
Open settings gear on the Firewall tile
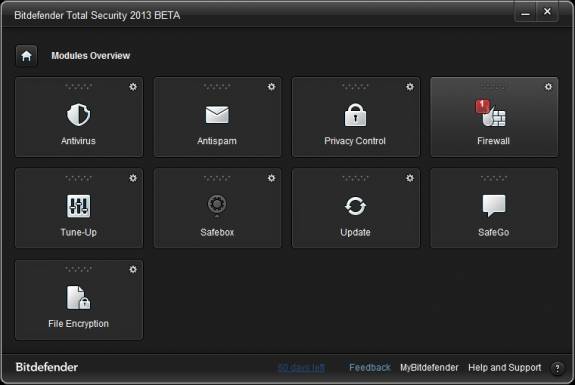(x=548, y=87)
